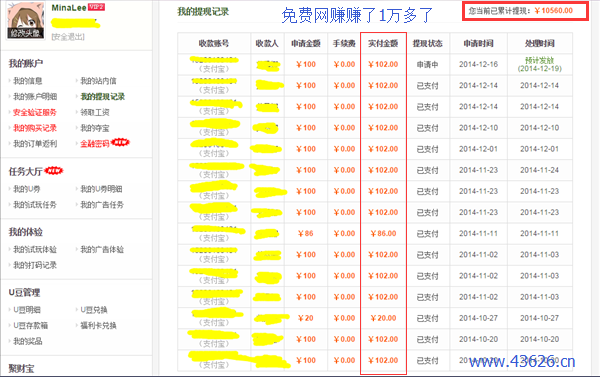This screenshot has width=600, height=377.
Task: Open the red 安全验证服务 link
Action: coord(35,112)
